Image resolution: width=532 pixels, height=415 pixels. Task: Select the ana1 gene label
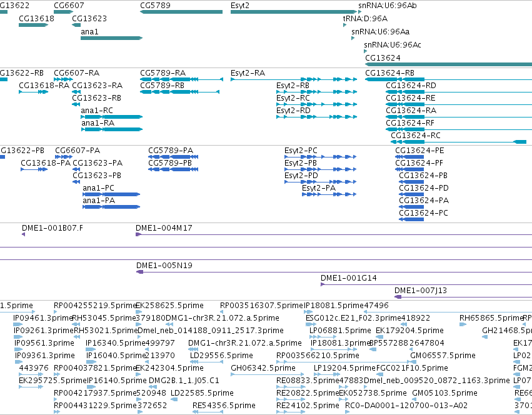pos(89,31)
